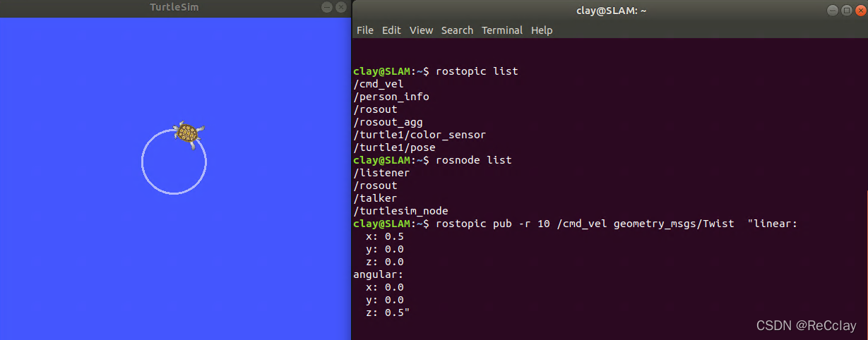Click the /listener node line

pyautogui.click(x=381, y=173)
